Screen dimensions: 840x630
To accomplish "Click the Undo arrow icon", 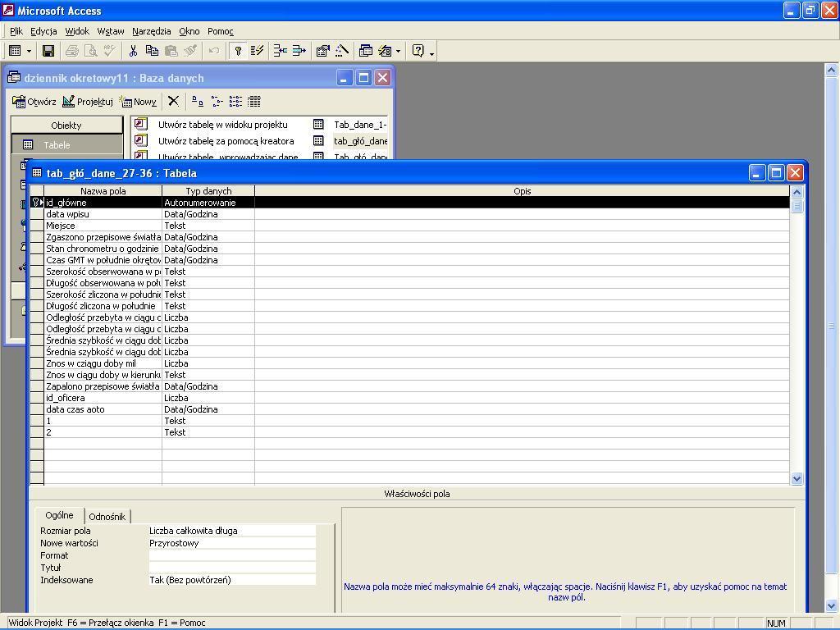I will [x=214, y=51].
